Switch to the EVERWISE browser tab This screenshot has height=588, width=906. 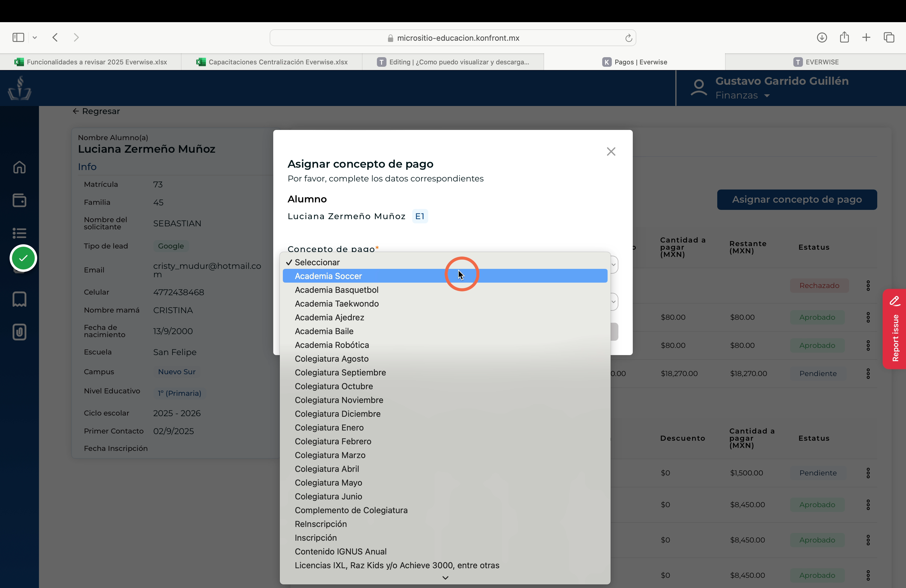[x=816, y=62]
